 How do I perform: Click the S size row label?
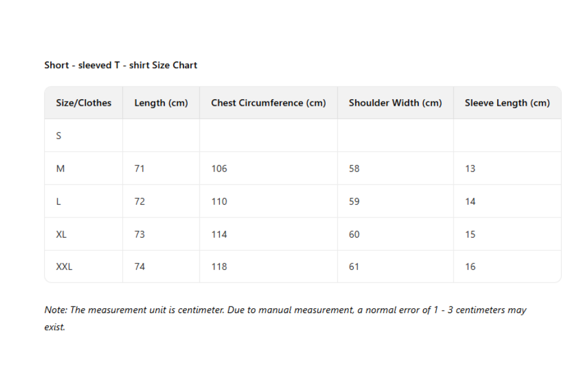(x=59, y=136)
